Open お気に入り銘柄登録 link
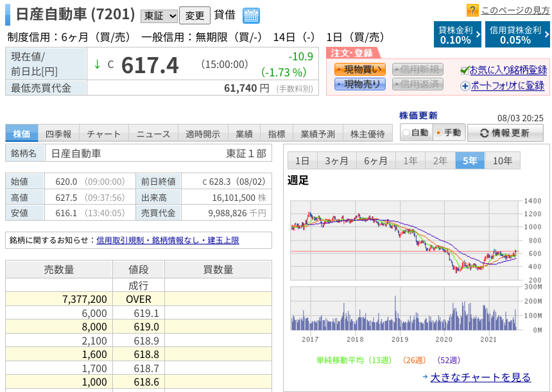Image resolution: width=552 pixels, height=392 pixels. (x=508, y=71)
